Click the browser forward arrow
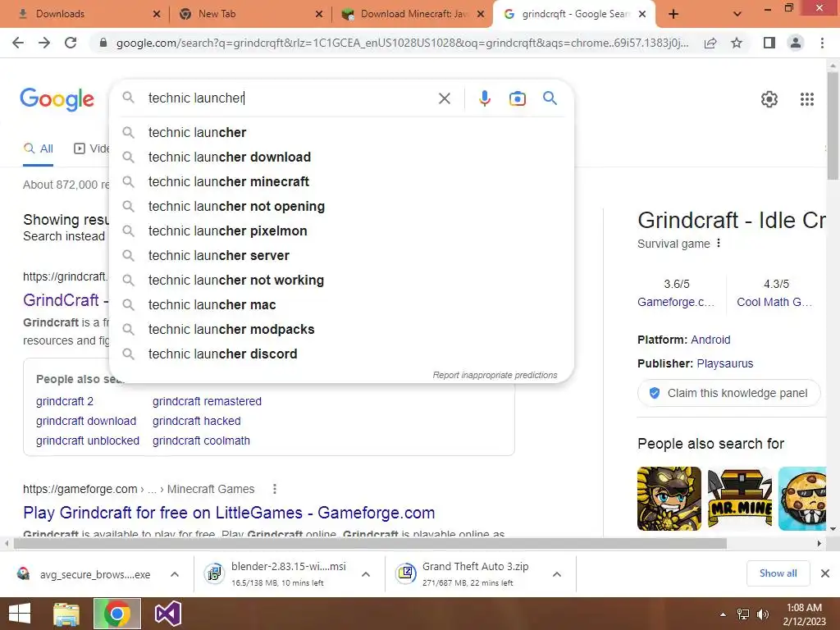This screenshot has width=840, height=630. 44,43
